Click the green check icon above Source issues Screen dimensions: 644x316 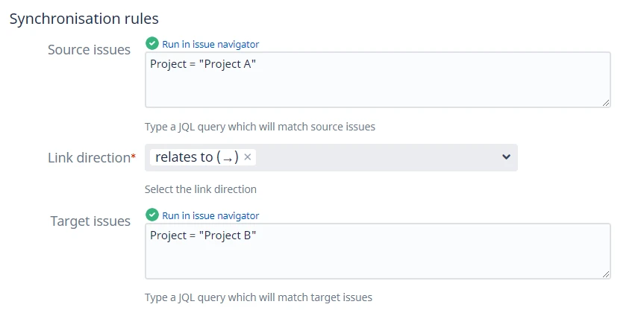(x=152, y=44)
